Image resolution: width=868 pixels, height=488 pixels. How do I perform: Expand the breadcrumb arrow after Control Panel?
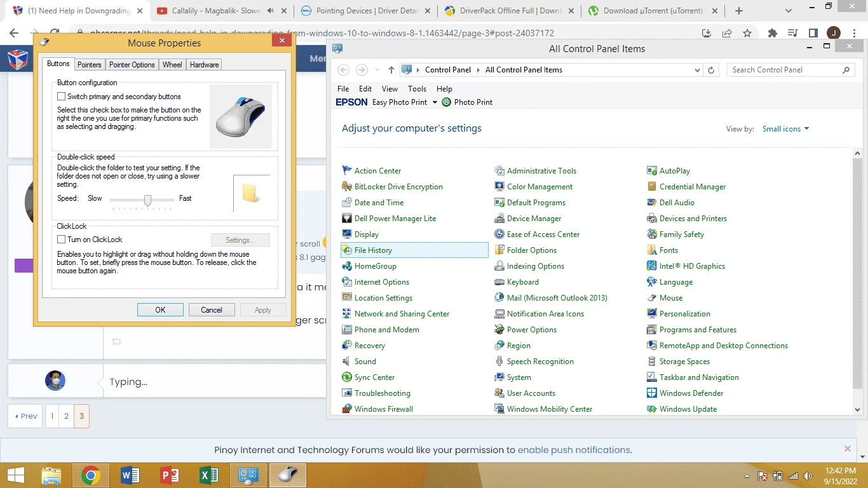tap(478, 70)
